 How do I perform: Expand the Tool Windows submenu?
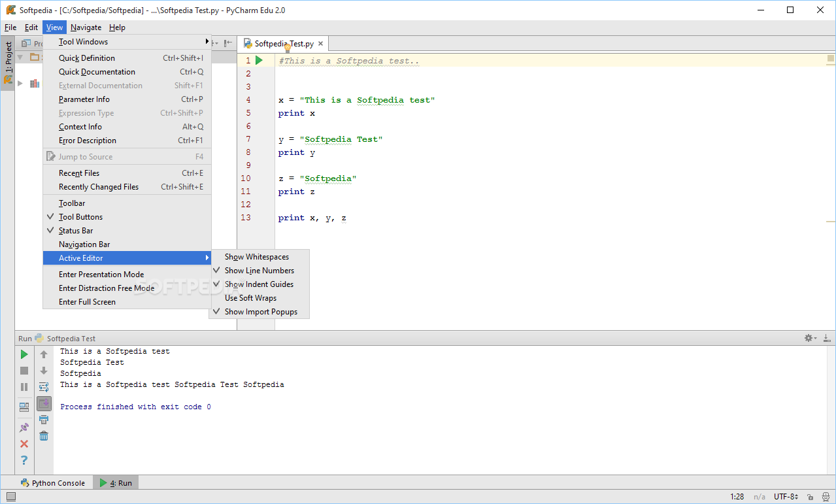pos(127,42)
